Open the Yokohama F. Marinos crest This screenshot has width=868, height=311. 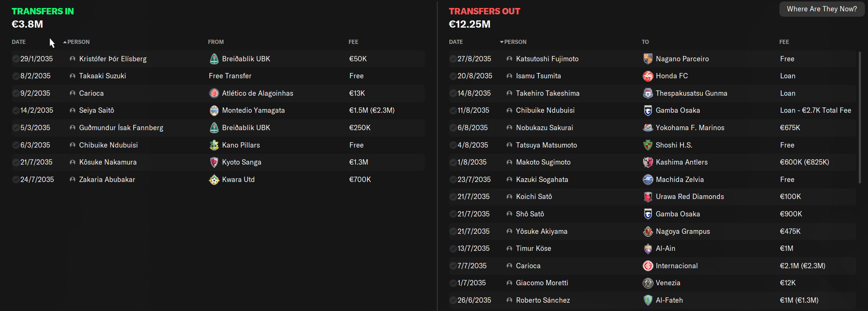tap(648, 128)
